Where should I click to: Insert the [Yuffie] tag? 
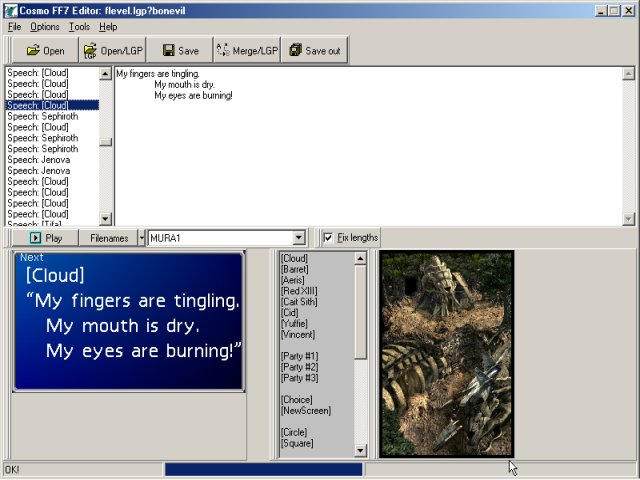tap(294, 324)
